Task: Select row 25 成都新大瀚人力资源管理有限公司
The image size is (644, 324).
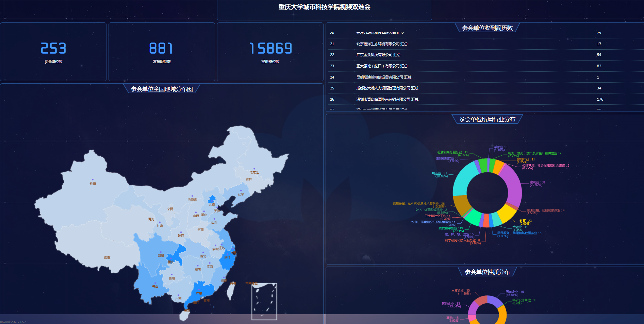Action: (x=387, y=88)
